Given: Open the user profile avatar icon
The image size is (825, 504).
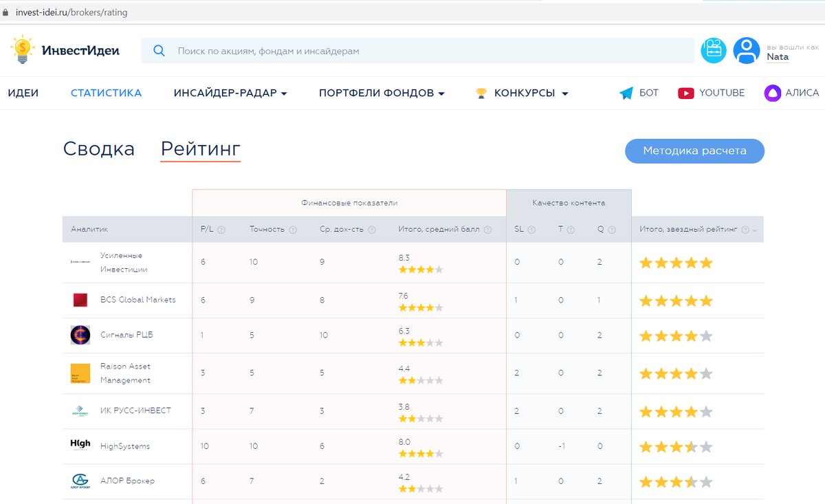Looking at the screenshot, I should 746,51.
